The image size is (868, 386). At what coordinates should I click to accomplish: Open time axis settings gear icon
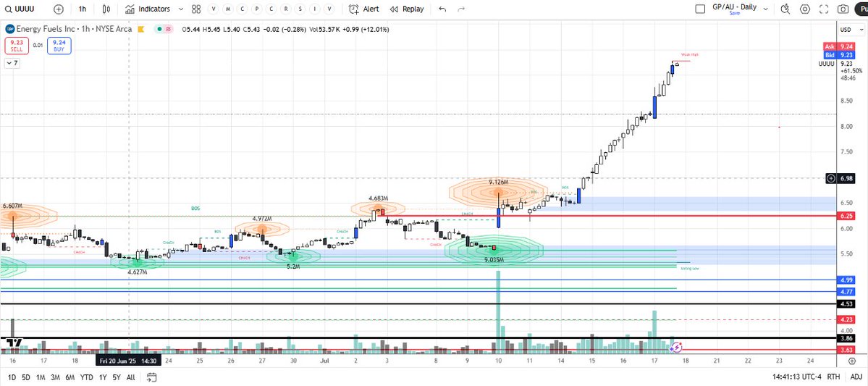852,361
